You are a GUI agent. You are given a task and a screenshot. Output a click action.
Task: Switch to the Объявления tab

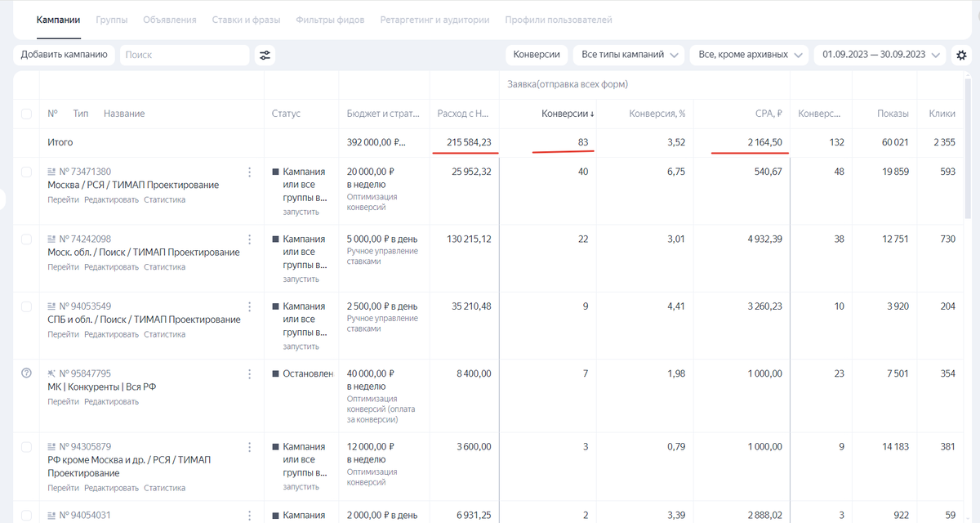tap(170, 20)
